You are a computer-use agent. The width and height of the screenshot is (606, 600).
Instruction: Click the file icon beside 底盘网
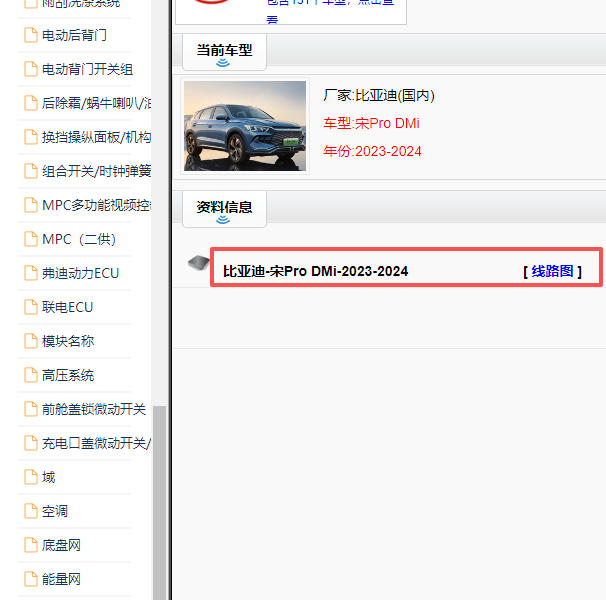(31, 545)
